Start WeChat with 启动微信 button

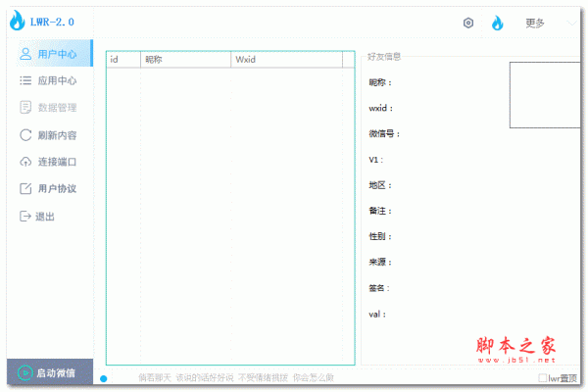[50, 371]
